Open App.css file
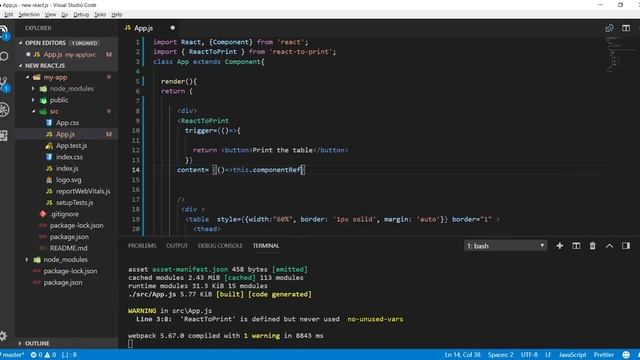The height and width of the screenshot is (360, 640). 67,123
